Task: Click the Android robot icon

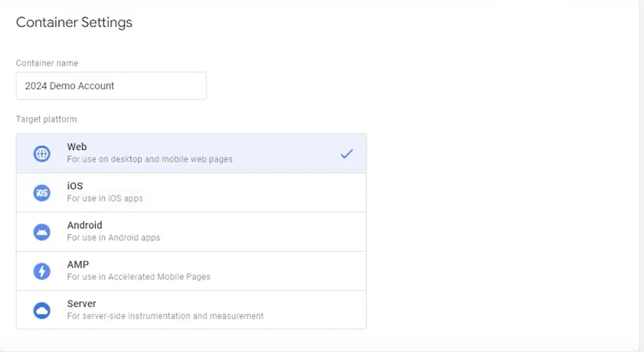Action: [x=42, y=232]
